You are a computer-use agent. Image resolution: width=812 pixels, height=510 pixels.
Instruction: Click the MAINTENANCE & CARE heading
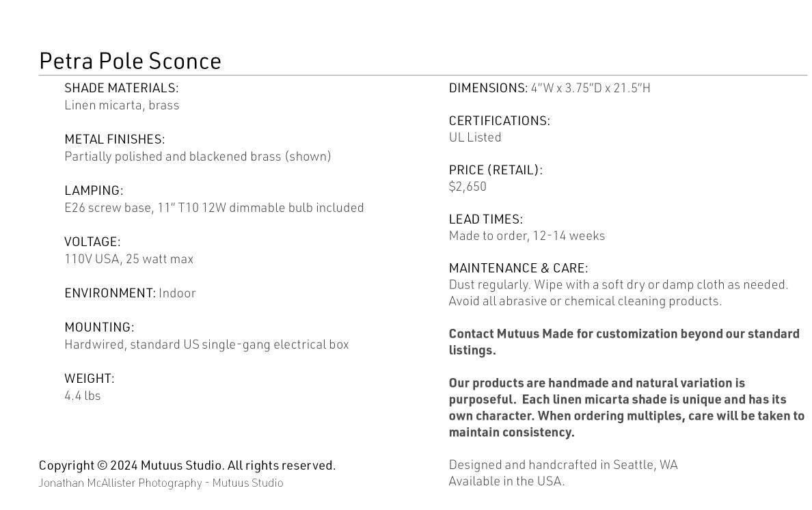tap(518, 268)
